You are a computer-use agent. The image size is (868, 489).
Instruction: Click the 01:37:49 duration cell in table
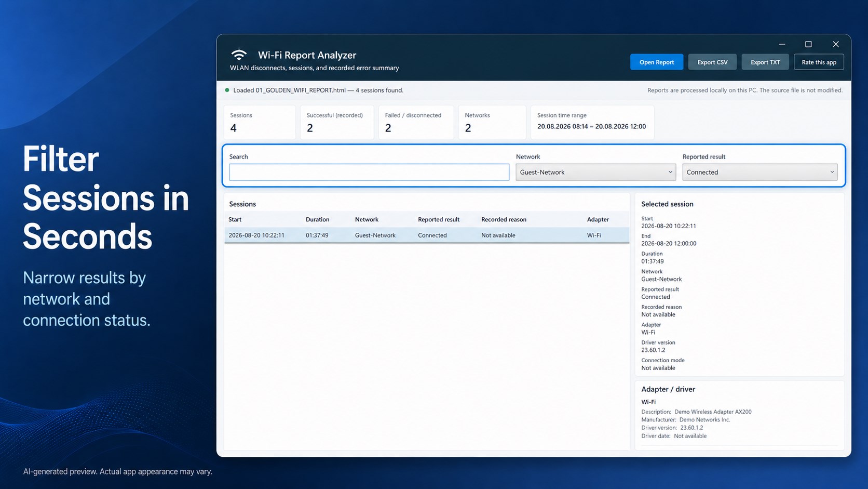pos(317,235)
